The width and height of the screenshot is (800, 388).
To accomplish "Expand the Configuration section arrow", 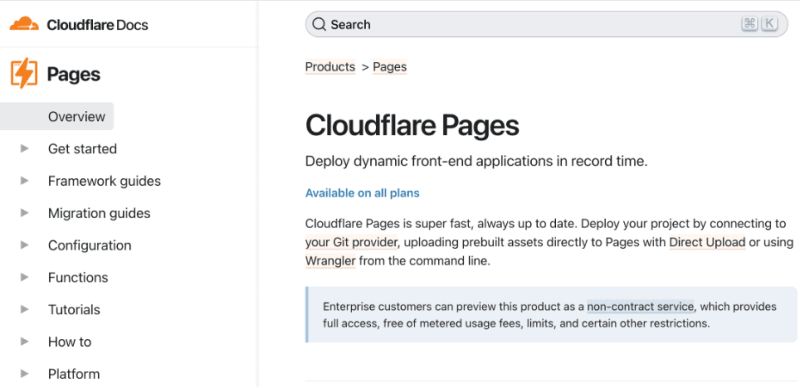I will coord(24,245).
